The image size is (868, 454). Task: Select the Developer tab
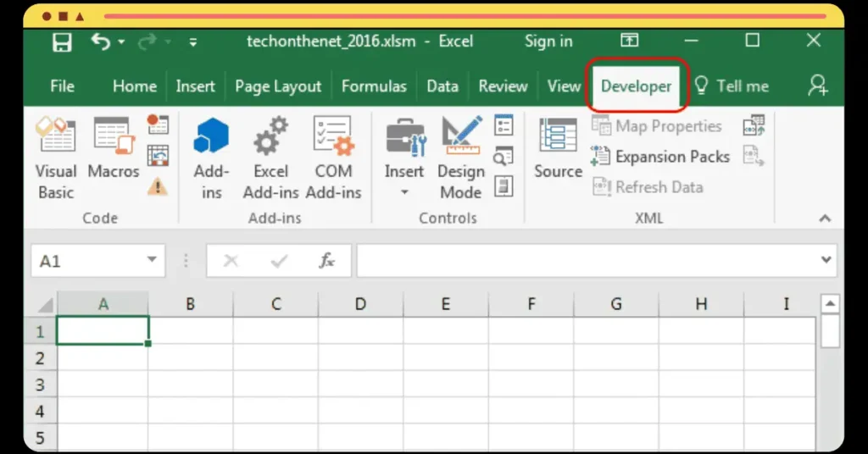pos(636,86)
